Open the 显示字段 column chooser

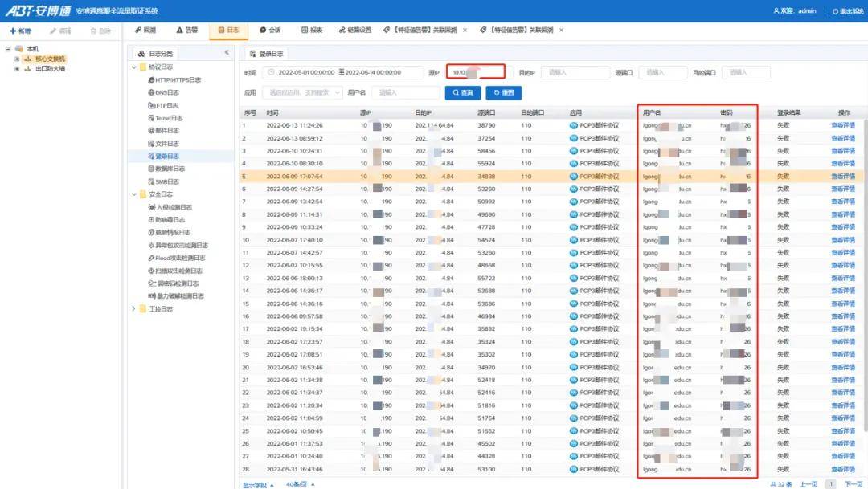259,484
